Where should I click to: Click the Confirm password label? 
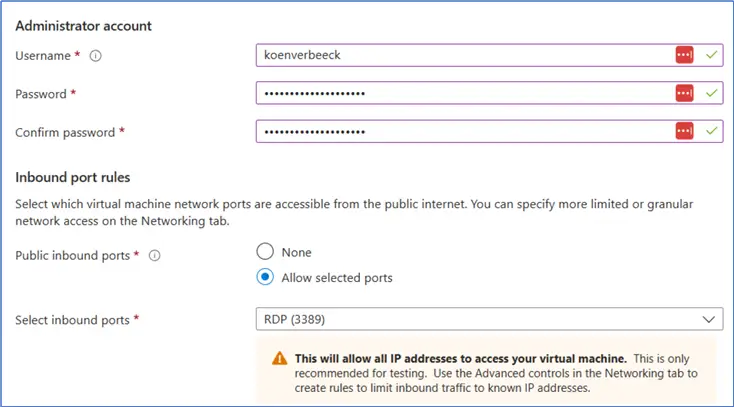pos(66,132)
